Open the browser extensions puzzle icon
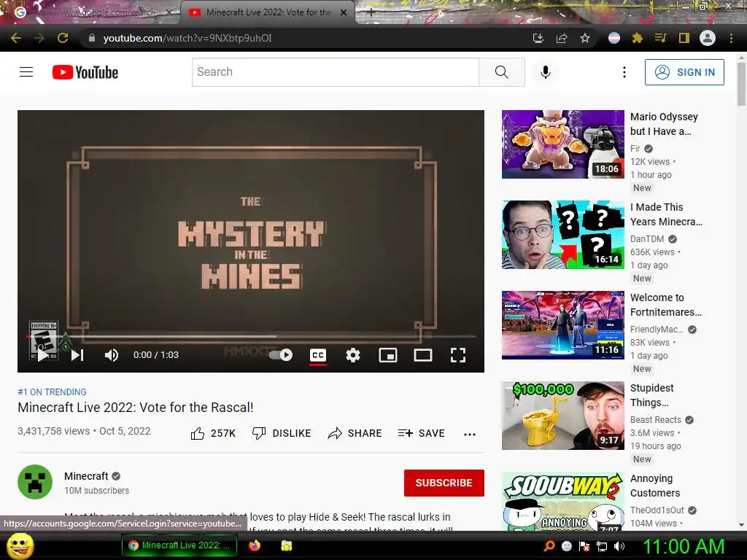The image size is (747, 560). [x=638, y=38]
